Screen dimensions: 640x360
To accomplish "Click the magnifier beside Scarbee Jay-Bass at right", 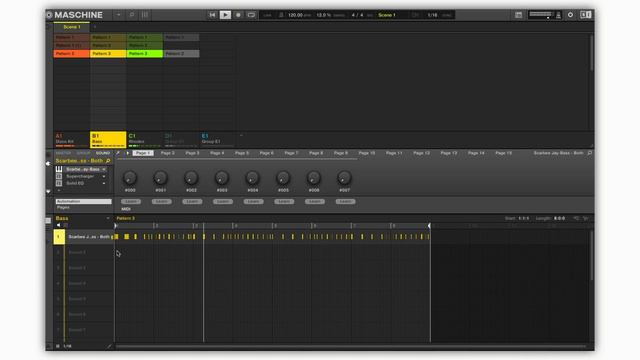I will click(x=589, y=153).
